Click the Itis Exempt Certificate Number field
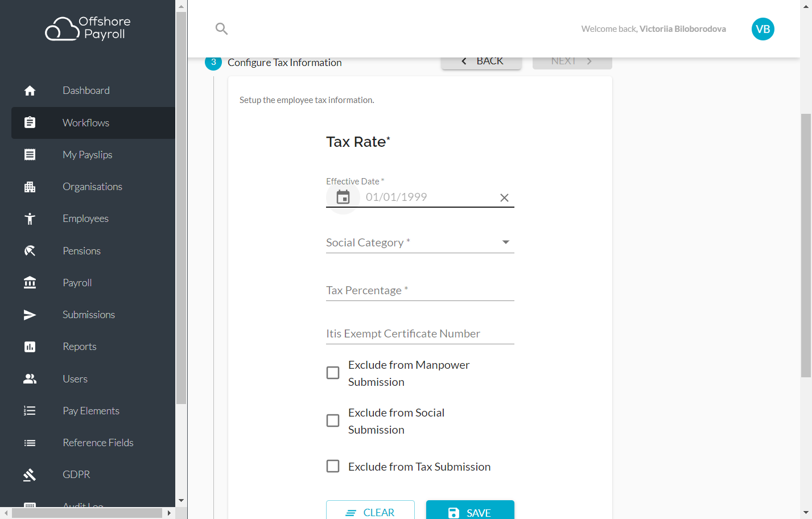 [x=420, y=333]
